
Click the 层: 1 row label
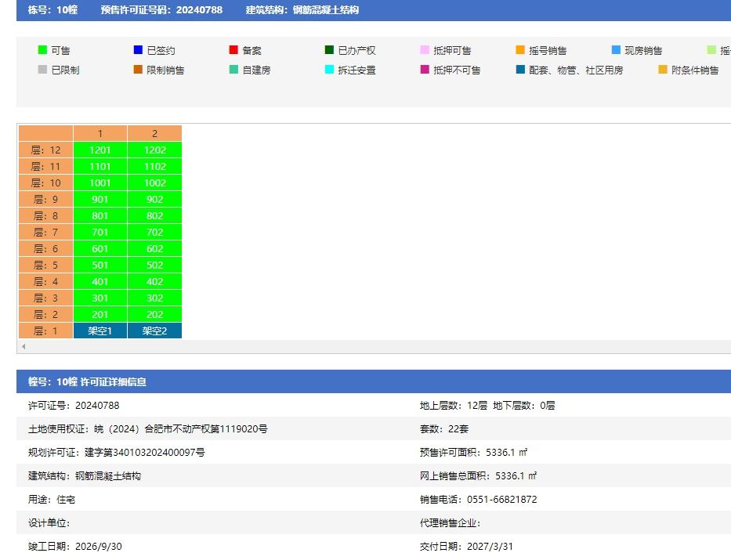45,331
